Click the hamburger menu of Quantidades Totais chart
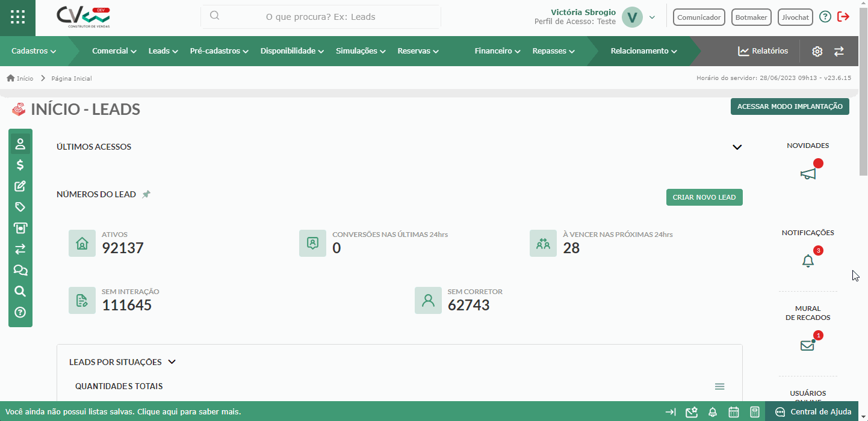The height and width of the screenshot is (421, 868). coord(719,386)
